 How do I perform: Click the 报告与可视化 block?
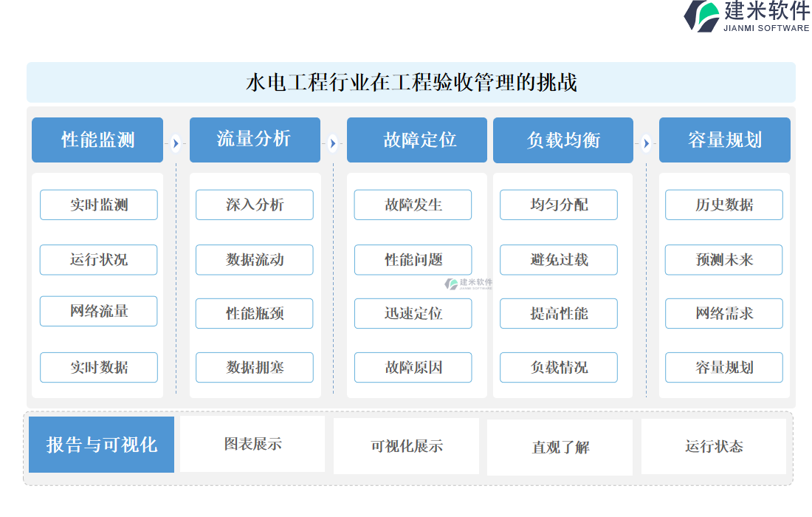click(x=102, y=445)
